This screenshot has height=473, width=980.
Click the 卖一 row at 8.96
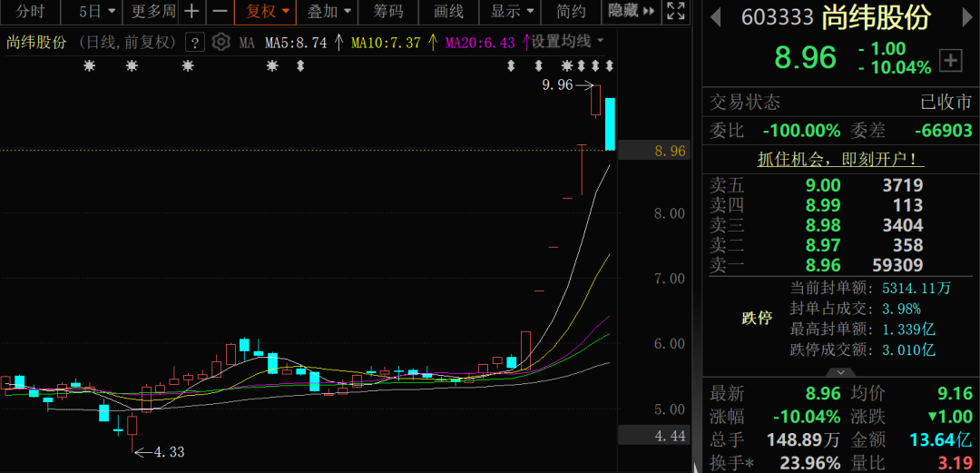tap(840, 265)
